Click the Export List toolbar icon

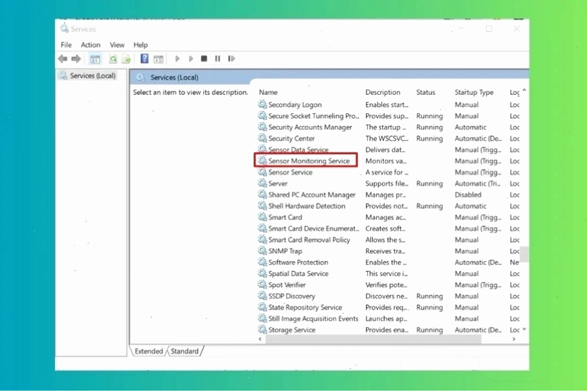(126, 59)
